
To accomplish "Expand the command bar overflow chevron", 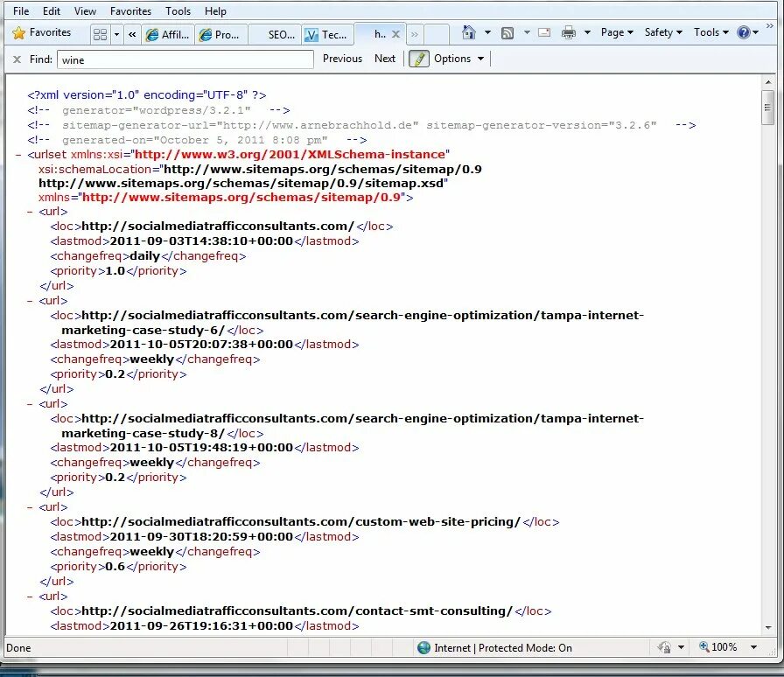I will (x=770, y=25).
